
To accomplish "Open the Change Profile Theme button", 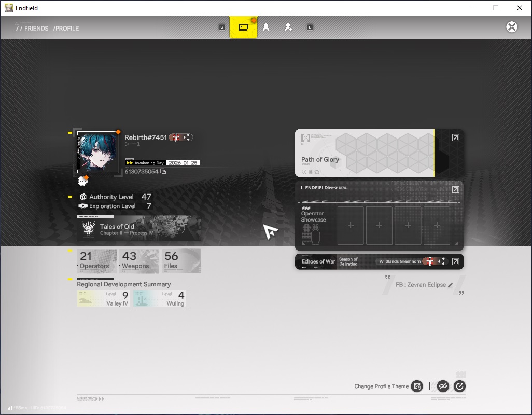I will click(x=417, y=386).
